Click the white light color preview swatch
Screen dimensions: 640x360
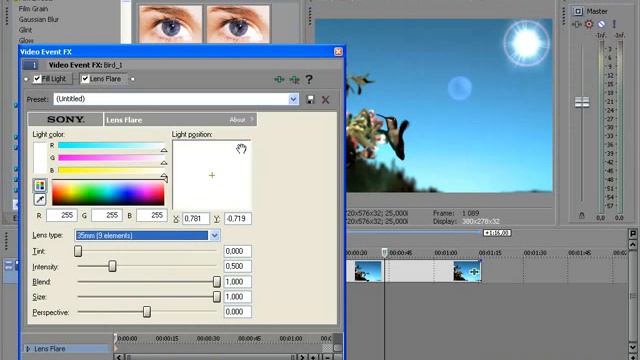(x=40, y=158)
